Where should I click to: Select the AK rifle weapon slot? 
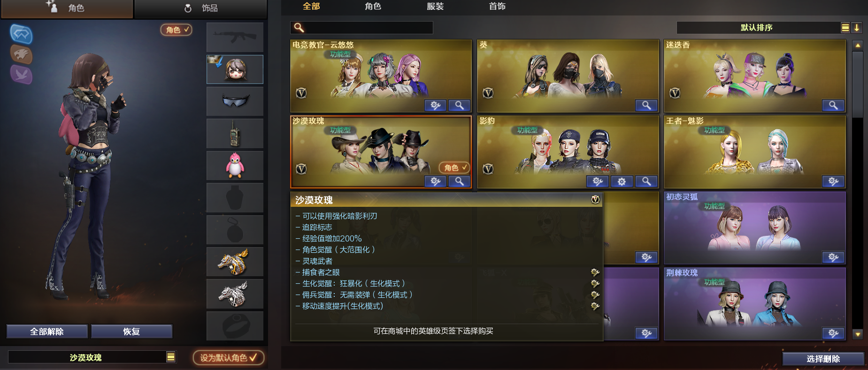235,37
